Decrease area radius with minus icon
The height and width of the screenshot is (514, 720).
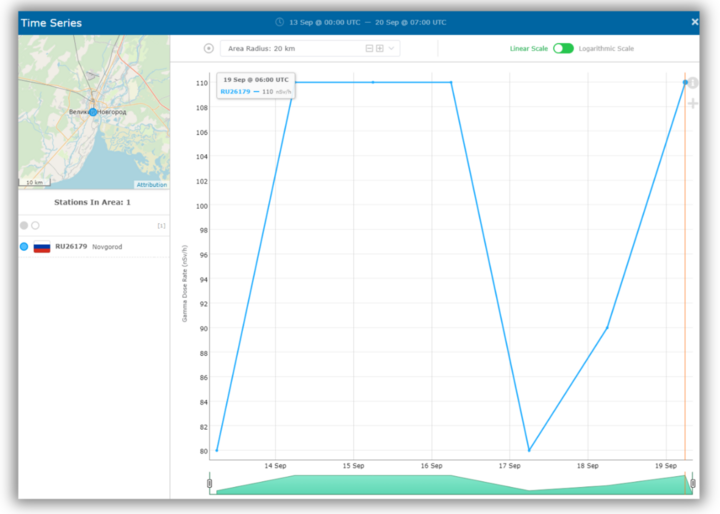[x=369, y=48]
